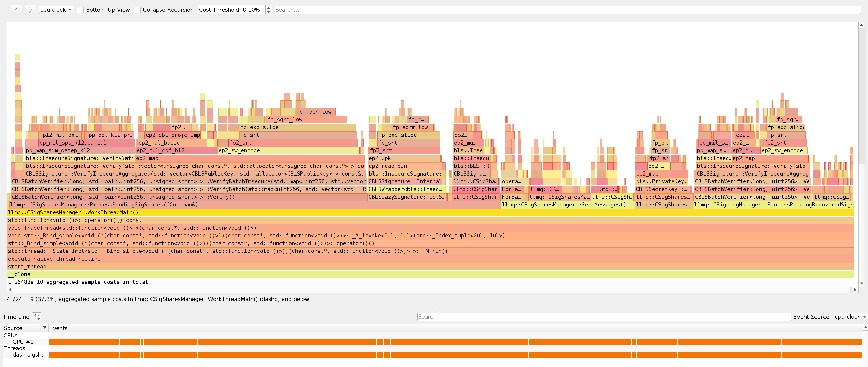The image size is (868, 367).
Task: Click flame graph vertical scrollbar up arrow
Action: [x=862, y=25]
